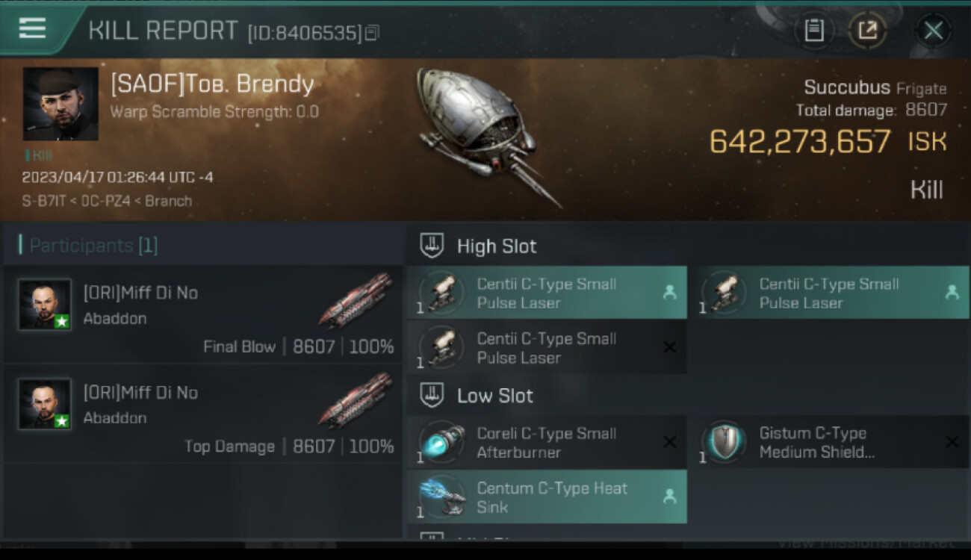
Task: Select Abaddon ship icon in Final Blow row
Action: (356, 301)
